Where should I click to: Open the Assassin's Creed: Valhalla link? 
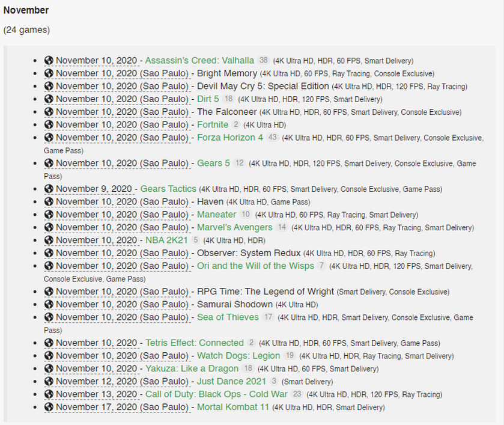(199, 61)
